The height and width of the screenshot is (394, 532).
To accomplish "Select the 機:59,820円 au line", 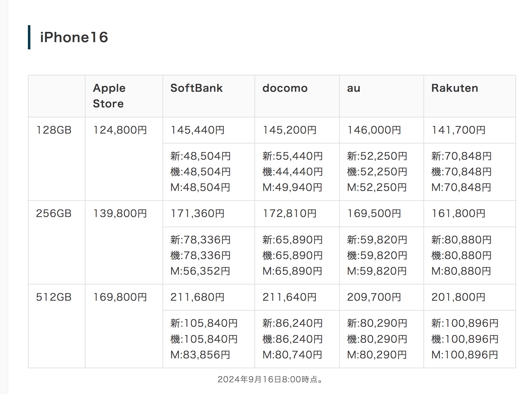I will [377, 255].
